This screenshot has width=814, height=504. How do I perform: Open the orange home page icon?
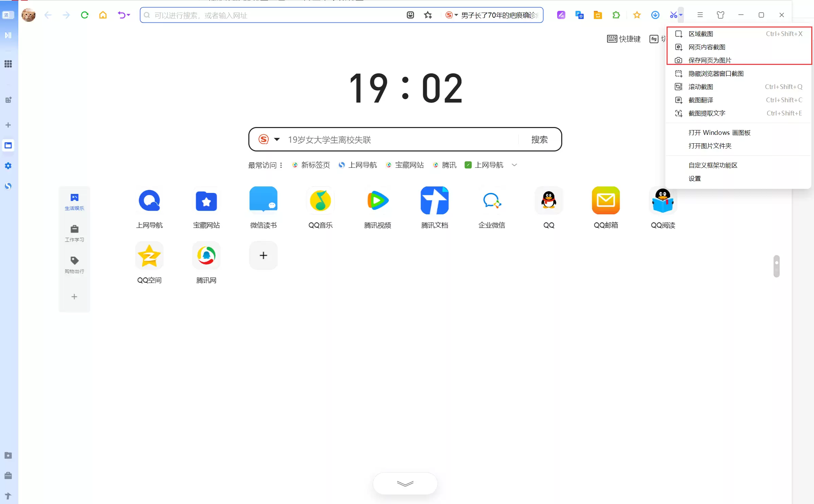[x=103, y=15]
